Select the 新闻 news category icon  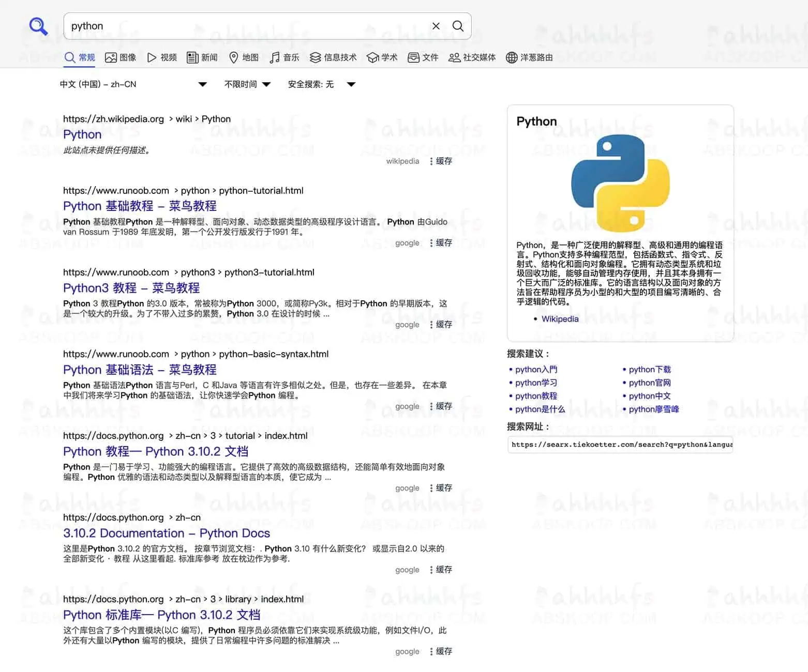[x=192, y=57]
